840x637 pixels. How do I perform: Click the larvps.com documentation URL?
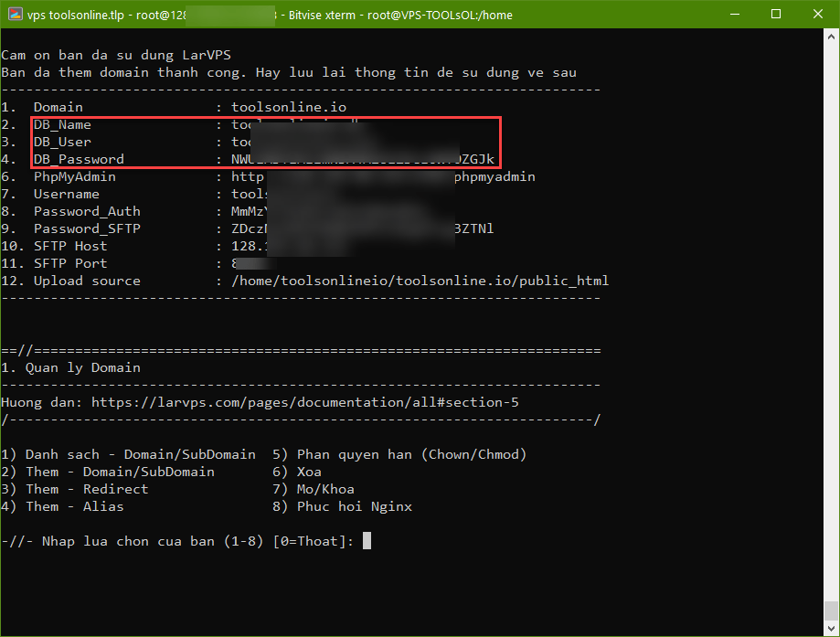click(x=304, y=402)
